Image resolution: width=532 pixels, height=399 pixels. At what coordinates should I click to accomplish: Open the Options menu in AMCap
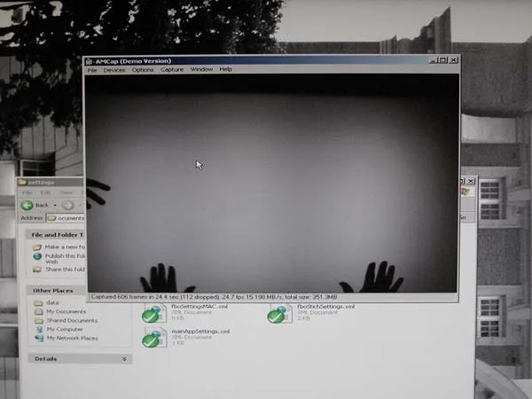pyautogui.click(x=143, y=69)
